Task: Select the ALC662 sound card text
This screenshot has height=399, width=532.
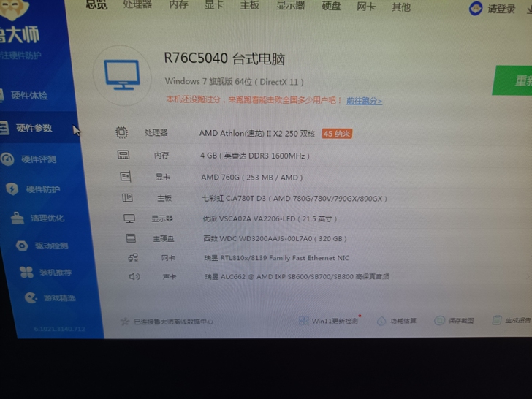Action: [x=297, y=276]
